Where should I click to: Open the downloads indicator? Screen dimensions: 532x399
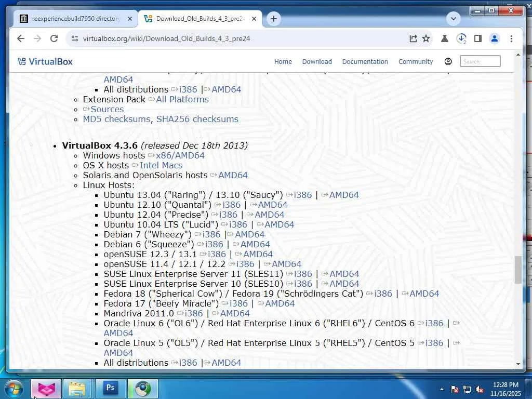(x=461, y=38)
